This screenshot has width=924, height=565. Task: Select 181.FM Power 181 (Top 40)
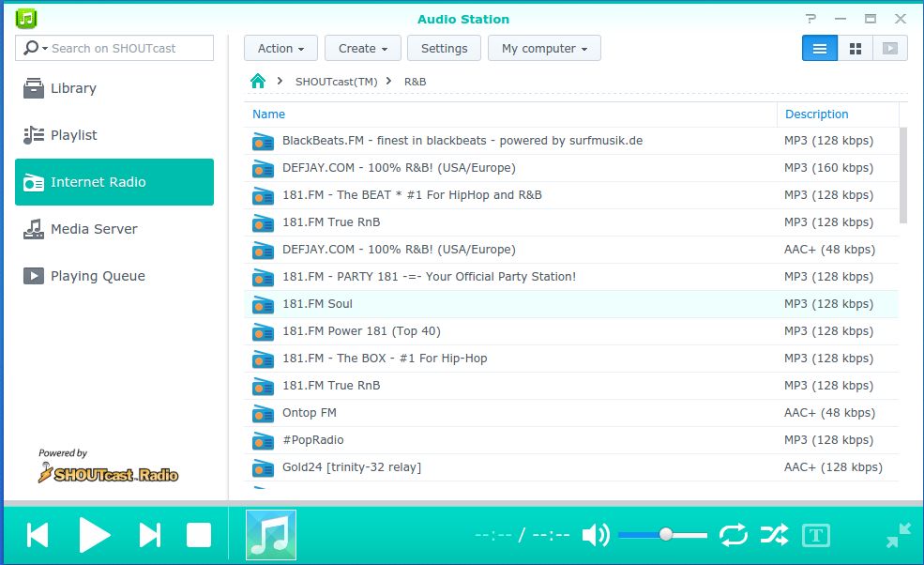point(571,331)
